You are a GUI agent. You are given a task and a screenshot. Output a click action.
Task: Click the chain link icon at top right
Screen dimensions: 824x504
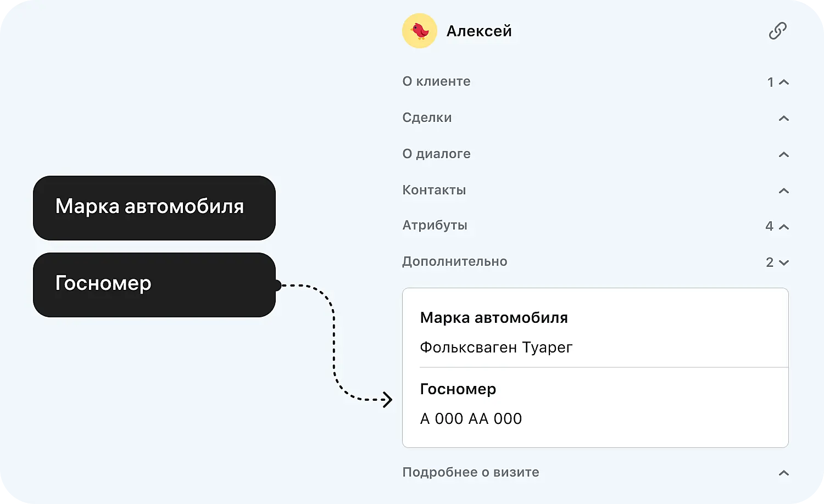click(777, 31)
